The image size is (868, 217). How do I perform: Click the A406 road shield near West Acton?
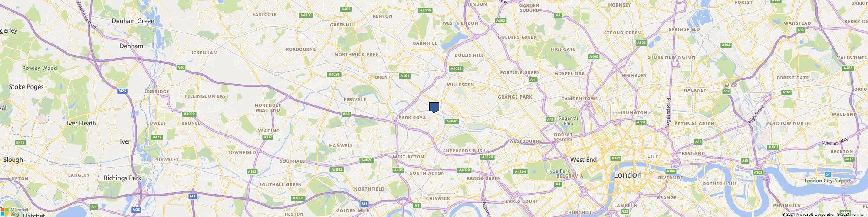click(x=398, y=170)
